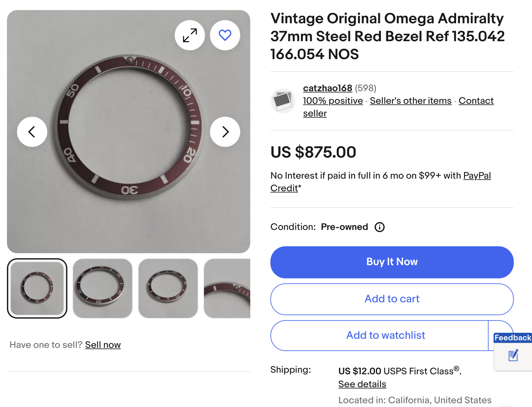532x407 pixels.
Task: Add the item to watchlist
Action: [x=386, y=336]
